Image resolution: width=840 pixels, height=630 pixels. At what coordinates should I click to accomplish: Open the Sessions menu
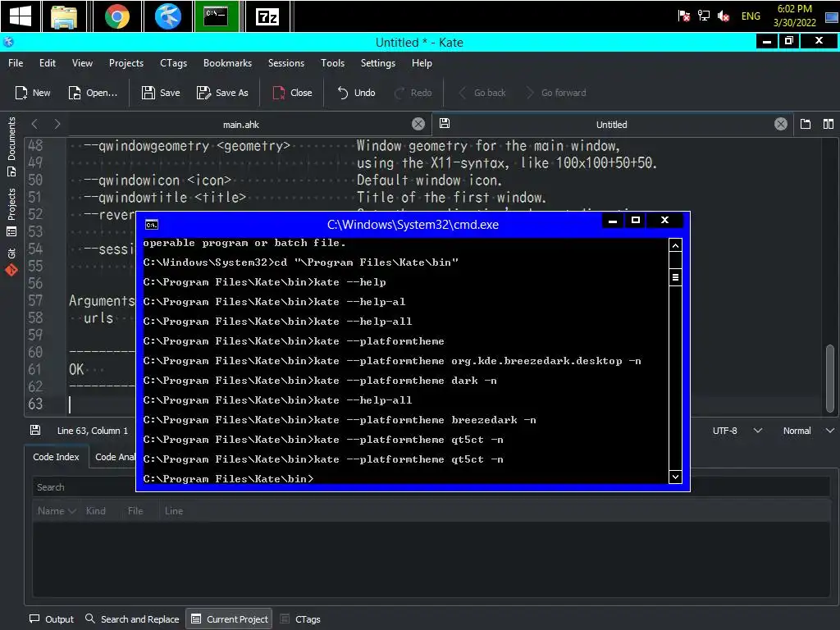click(x=286, y=62)
